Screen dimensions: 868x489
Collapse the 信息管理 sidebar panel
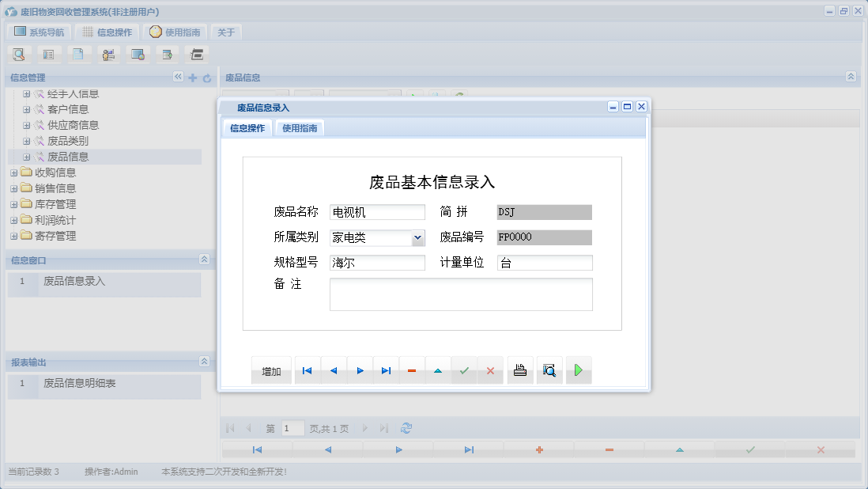click(x=177, y=77)
